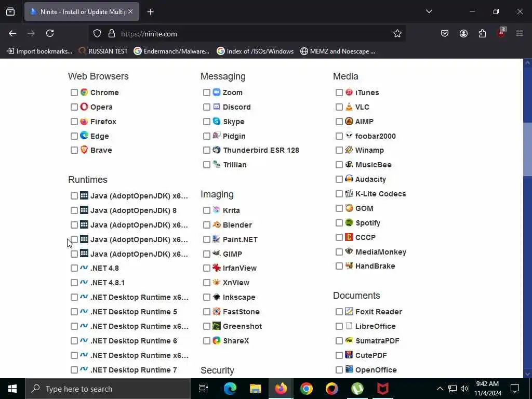Open the RUSSIAN TEST bookmark
Image resolution: width=532 pixels, height=399 pixels.
103,51
